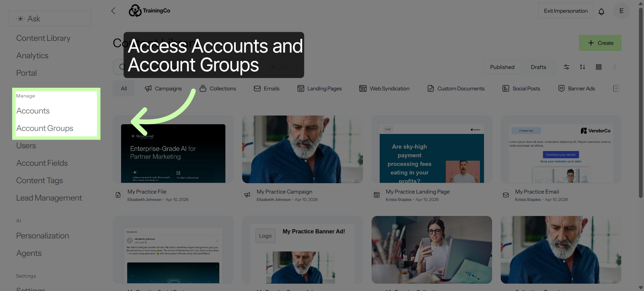Viewport: 644px width, 291px height.
Task: Switch to list view layout
Action: tap(599, 67)
